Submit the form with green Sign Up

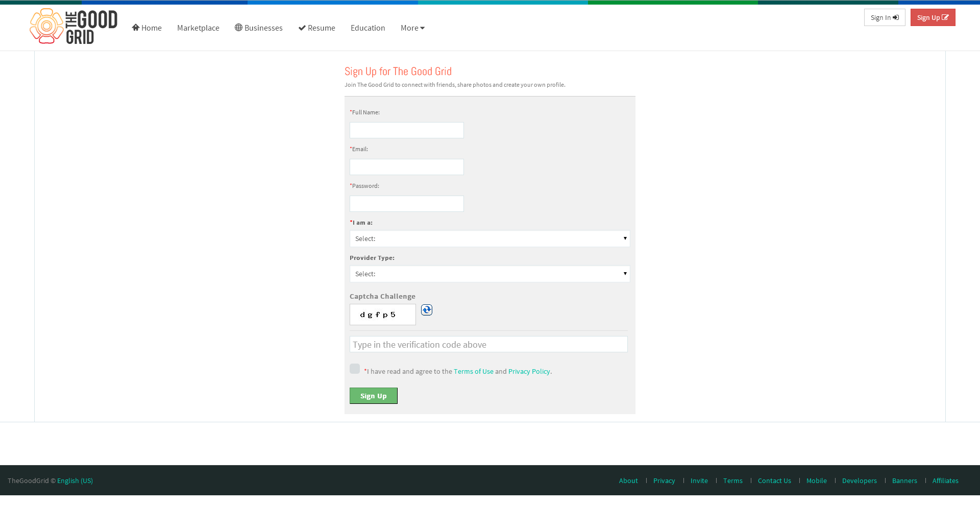coord(374,396)
